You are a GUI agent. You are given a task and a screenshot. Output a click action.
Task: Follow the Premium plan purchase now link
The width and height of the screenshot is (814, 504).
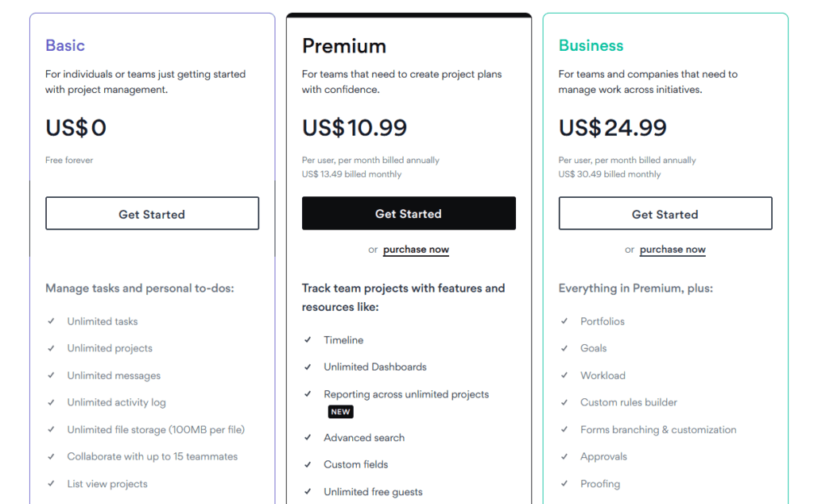tap(416, 250)
